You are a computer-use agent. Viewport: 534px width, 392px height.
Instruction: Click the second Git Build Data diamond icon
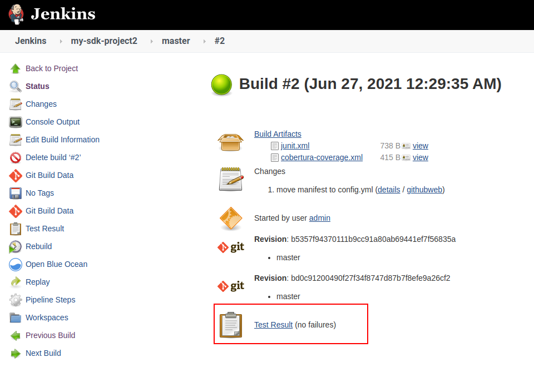pos(16,211)
